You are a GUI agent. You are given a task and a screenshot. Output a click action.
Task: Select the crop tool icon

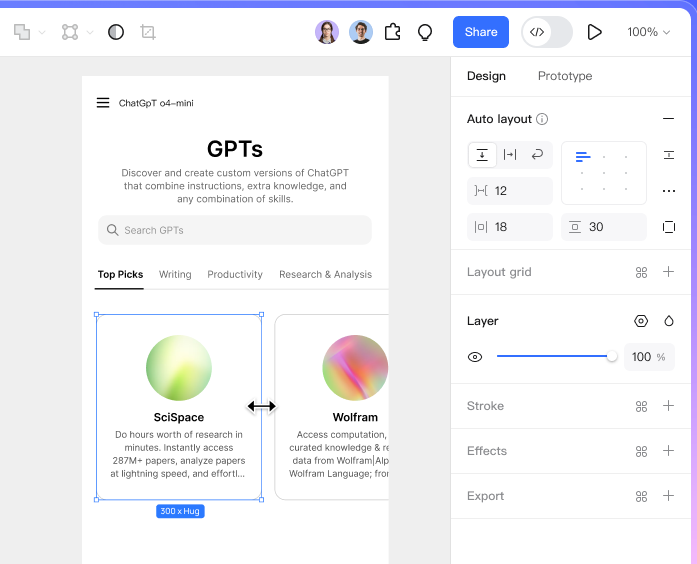pyautogui.click(x=148, y=32)
